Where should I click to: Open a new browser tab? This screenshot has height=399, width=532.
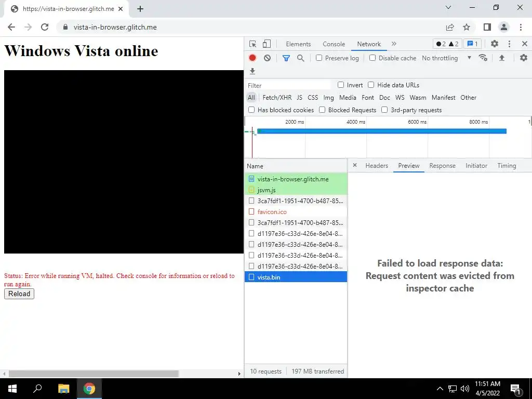point(140,9)
